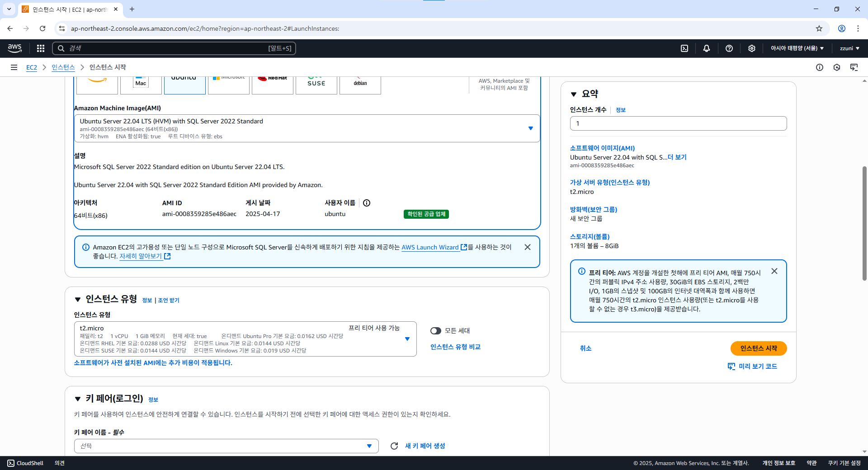Go back in the browser
The width and height of the screenshot is (868, 470).
click(x=10, y=28)
